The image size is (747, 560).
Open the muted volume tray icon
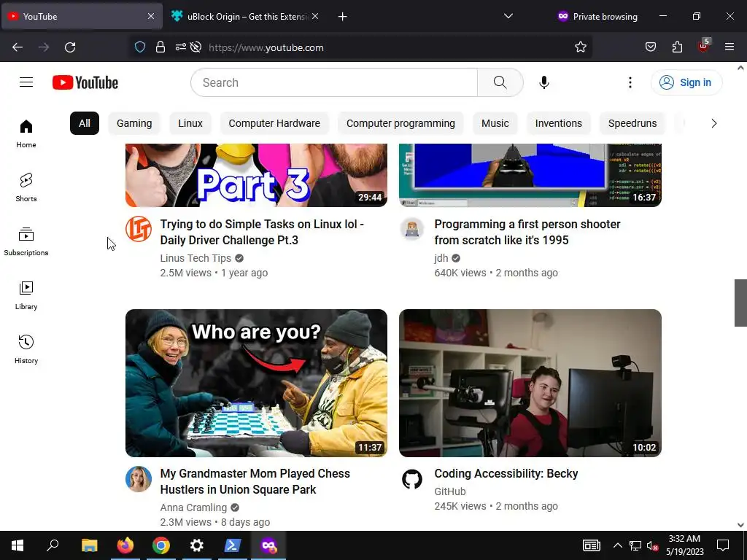pos(652,545)
